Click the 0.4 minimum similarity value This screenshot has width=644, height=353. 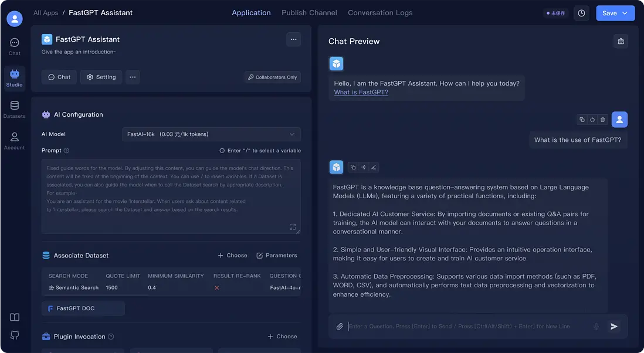click(152, 288)
